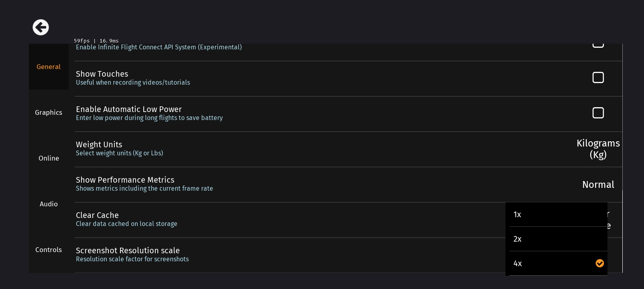Open the Audio settings tab
The image size is (644, 289).
coord(49,204)
